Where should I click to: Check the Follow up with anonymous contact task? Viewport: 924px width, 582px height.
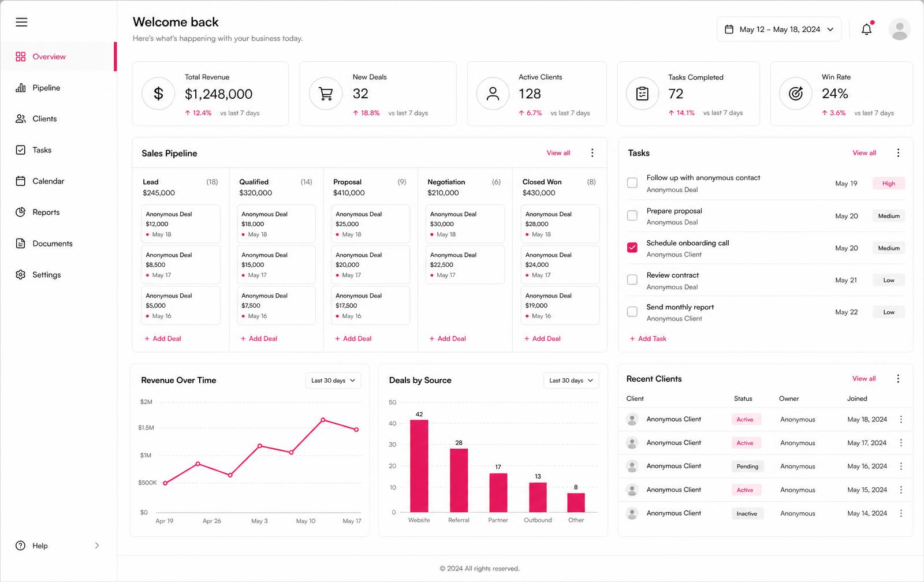click(632, 183)
